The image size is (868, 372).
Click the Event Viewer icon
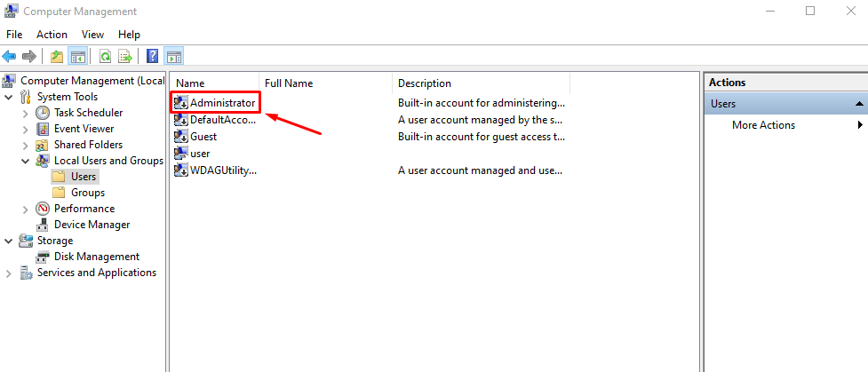click(x=42, y=129)
